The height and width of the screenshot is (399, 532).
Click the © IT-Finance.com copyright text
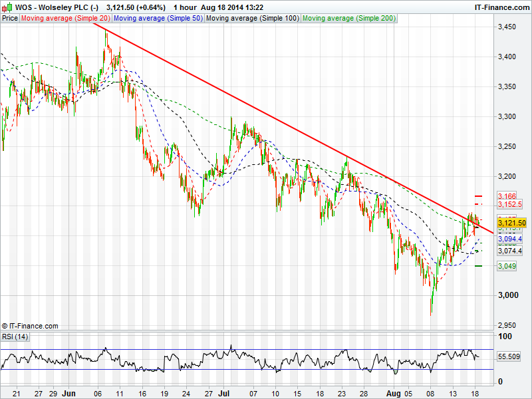[30, 326]
